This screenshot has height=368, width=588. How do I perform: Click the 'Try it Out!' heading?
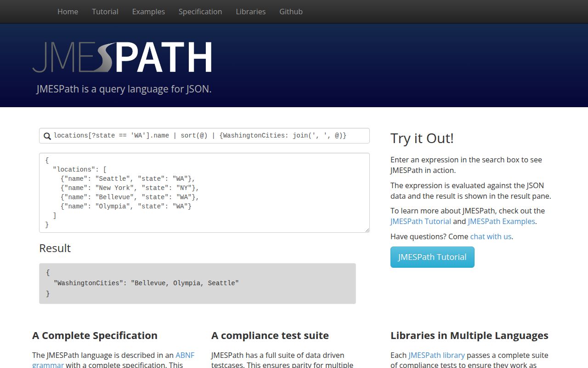click(422, 138)
